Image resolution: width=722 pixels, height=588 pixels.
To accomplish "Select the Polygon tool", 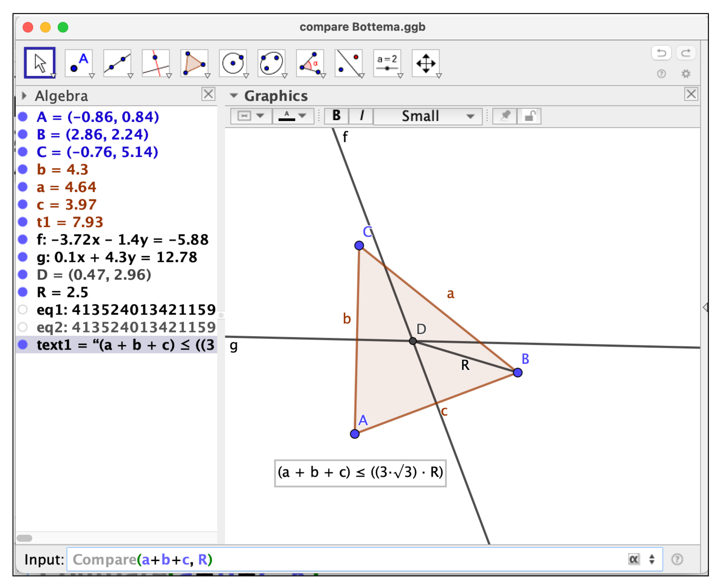I will tap(195, 63).
